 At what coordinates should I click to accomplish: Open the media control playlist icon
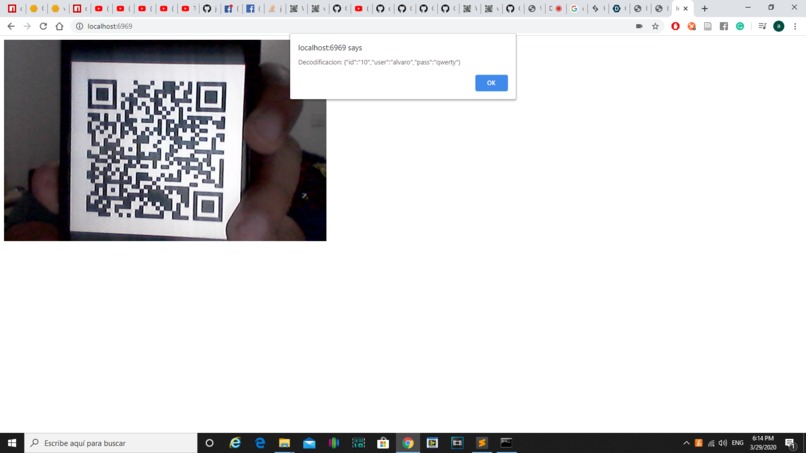point(762,26)
